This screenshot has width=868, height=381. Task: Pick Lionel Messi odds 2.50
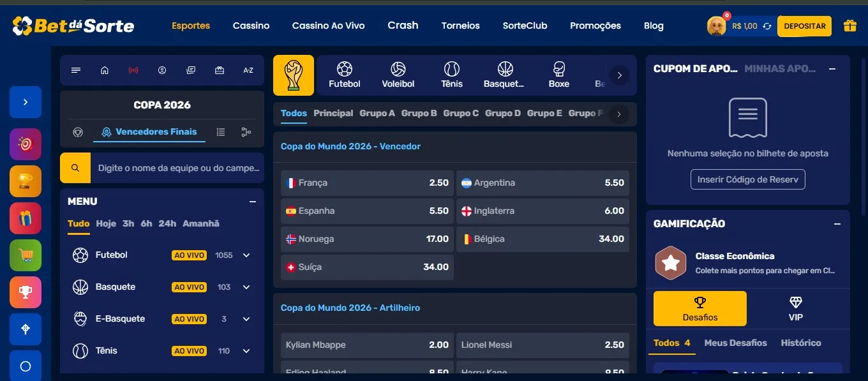tap(542, 345)
